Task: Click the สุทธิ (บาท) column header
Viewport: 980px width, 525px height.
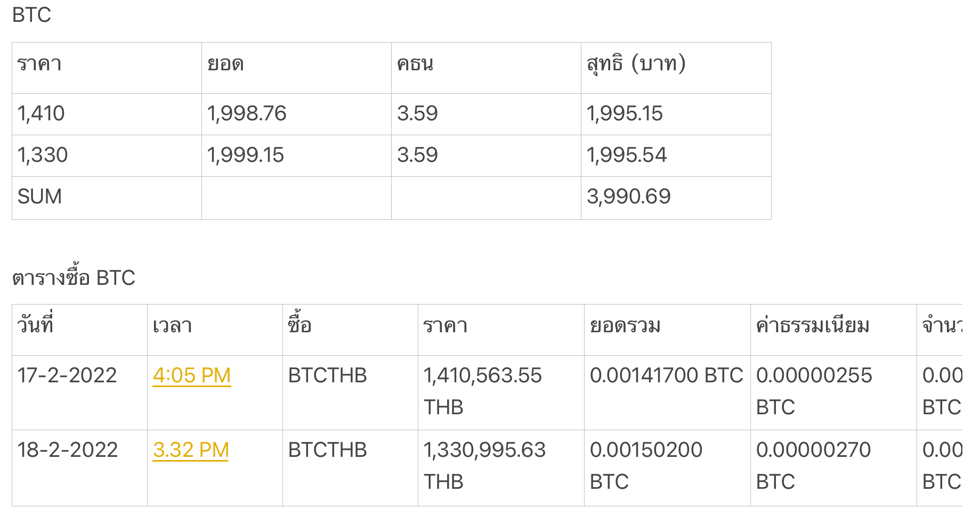Action: [x=676, y=68]
